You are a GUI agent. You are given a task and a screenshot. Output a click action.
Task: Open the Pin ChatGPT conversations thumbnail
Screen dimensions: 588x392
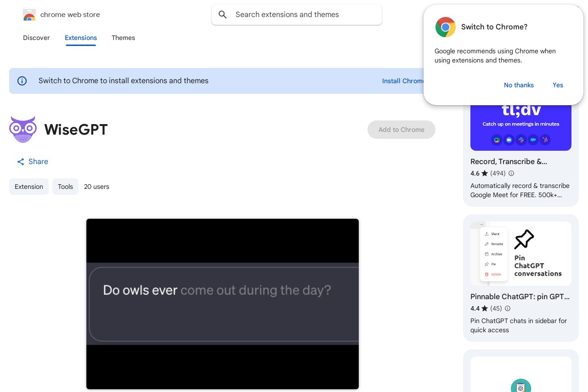pyautogui.click(x=521, y=254)
